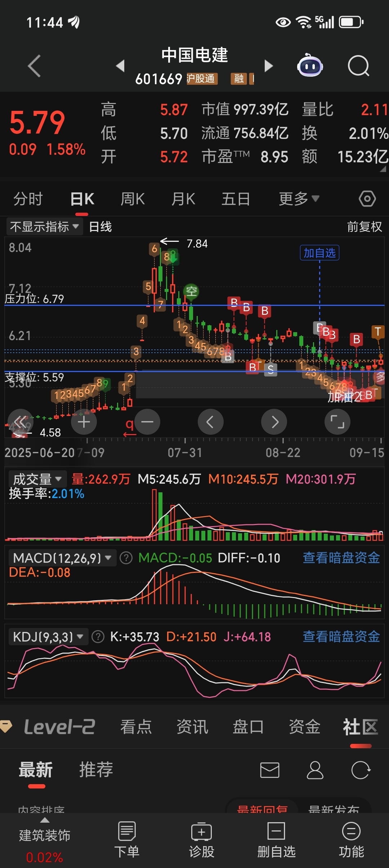Open chart settings hexagon icon
389x868 pixels.
point(367,199)
